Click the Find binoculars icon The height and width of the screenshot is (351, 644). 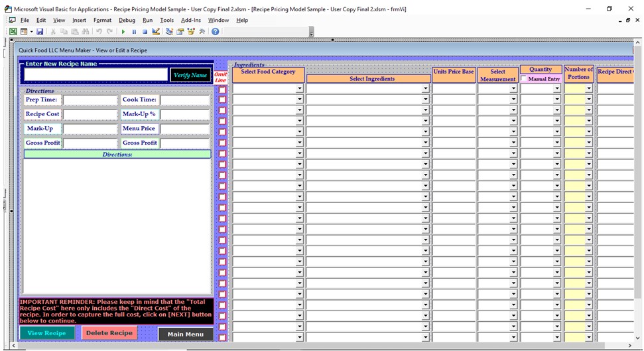[86, 31]
